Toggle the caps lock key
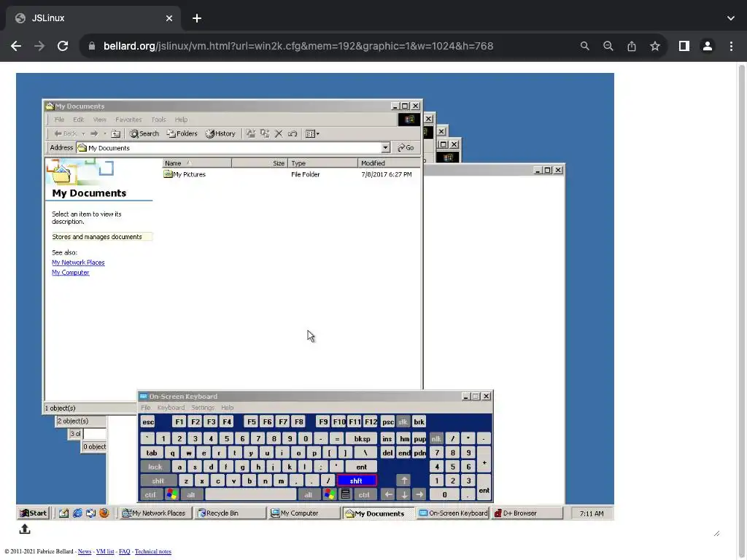This screenshot has width=747, height=560. point(155,467)
